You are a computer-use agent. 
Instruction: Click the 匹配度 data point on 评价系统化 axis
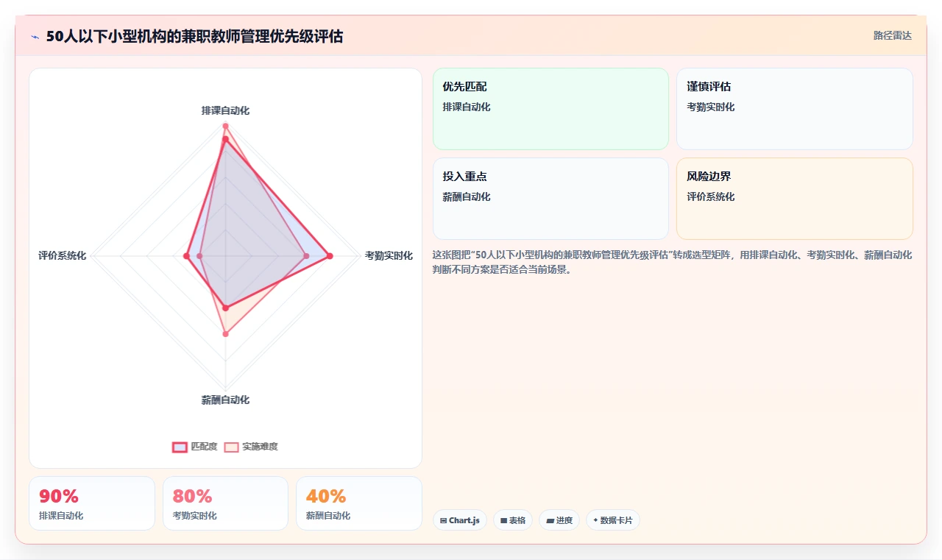click(x=186, y=256)
